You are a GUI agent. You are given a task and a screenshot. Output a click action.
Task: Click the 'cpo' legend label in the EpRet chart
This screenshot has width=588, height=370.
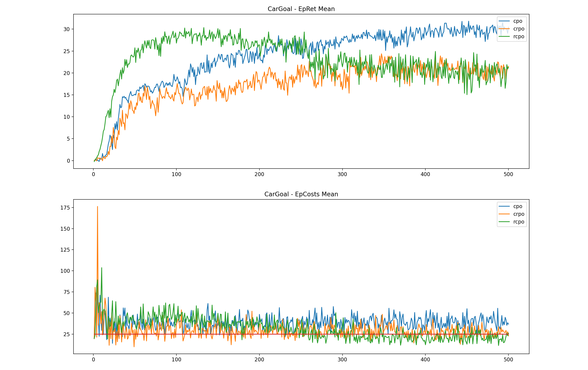[x=518, y=21]
